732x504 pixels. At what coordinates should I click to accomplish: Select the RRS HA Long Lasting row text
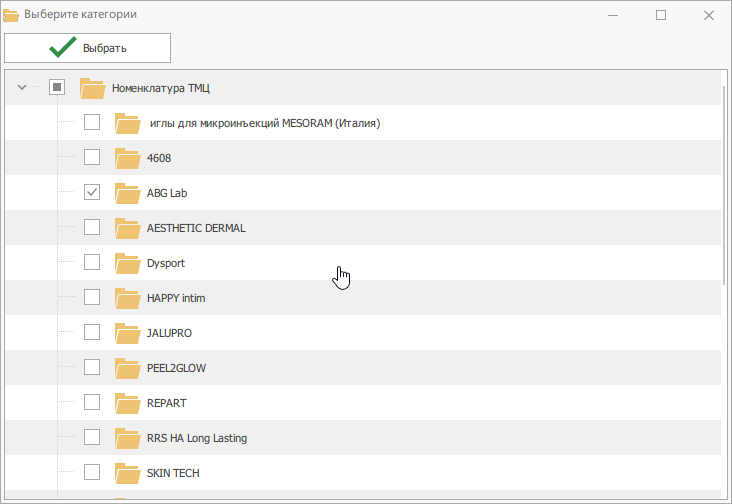197,438
